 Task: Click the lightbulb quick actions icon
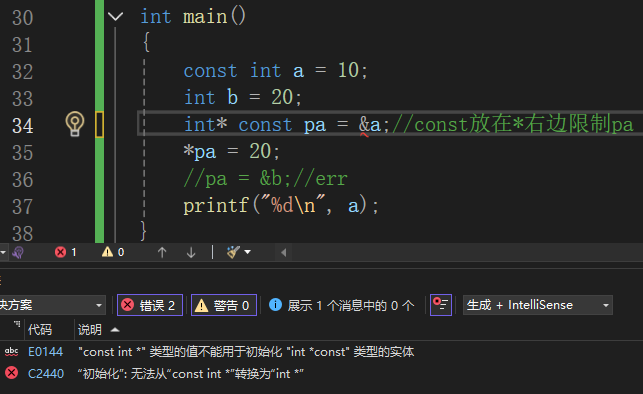[x=75, y=124]
